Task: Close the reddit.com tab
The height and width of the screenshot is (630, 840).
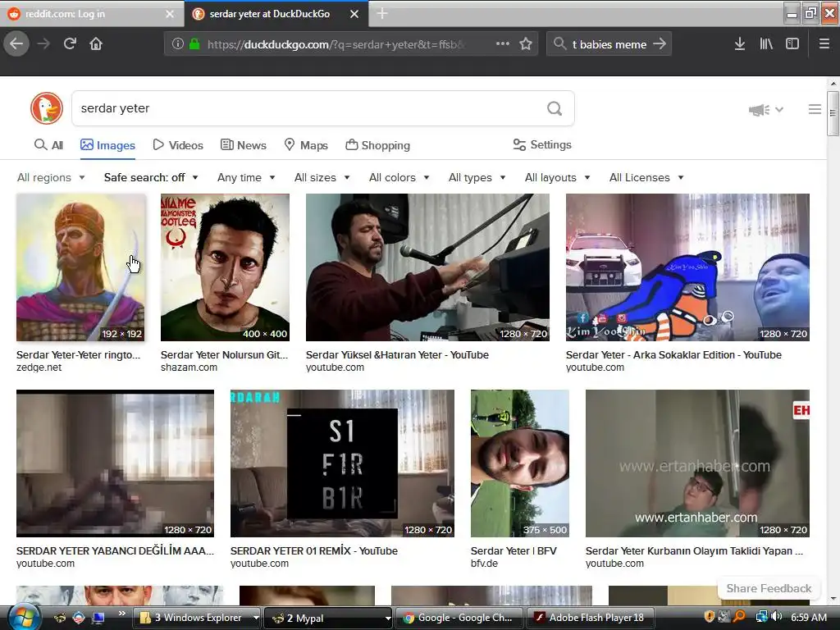Action: (x=170, y=14)
